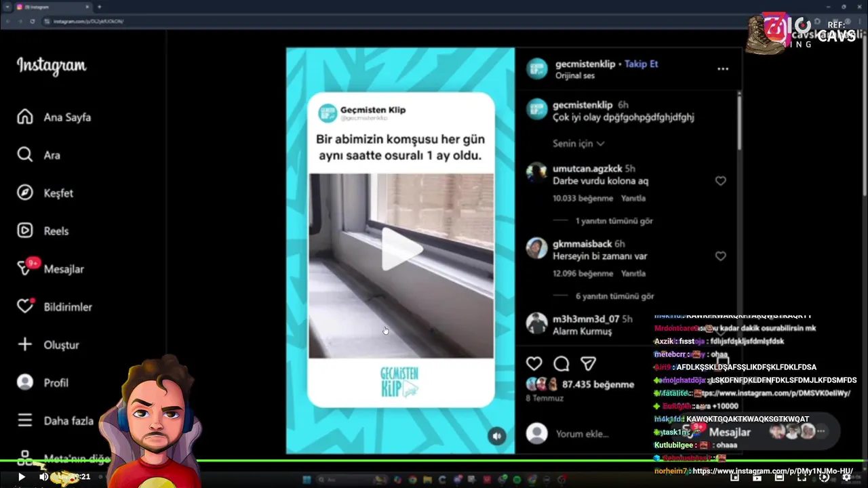
Task: Open the browser tab search dropdown
Action: point(7,7)
